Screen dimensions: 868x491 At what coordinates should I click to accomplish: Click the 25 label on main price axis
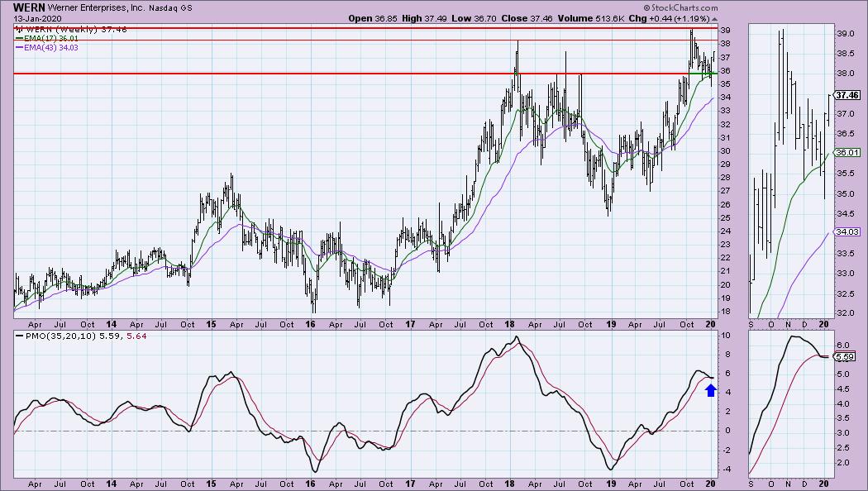(x=725, y=218)
